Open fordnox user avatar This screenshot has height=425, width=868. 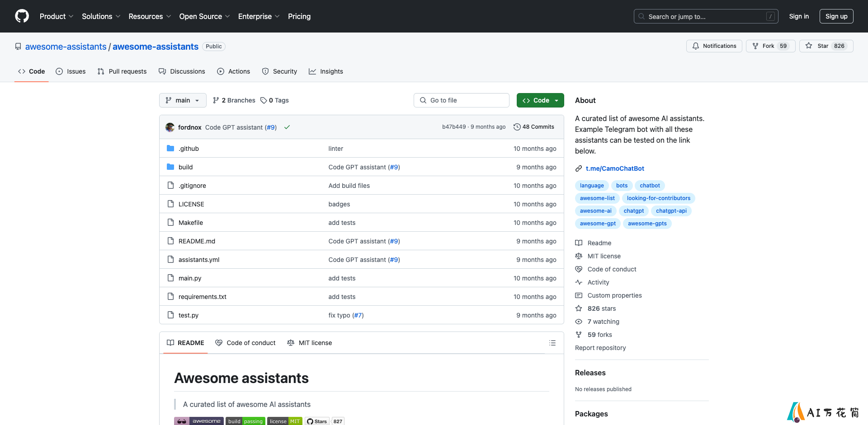[x=170, y=127]
